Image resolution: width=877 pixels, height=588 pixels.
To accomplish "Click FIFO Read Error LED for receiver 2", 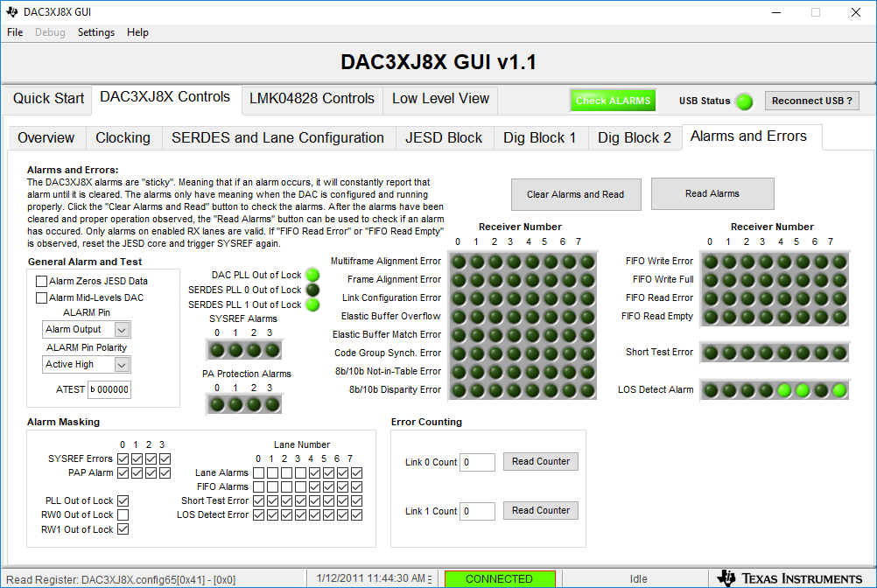I will pos(747,298).
